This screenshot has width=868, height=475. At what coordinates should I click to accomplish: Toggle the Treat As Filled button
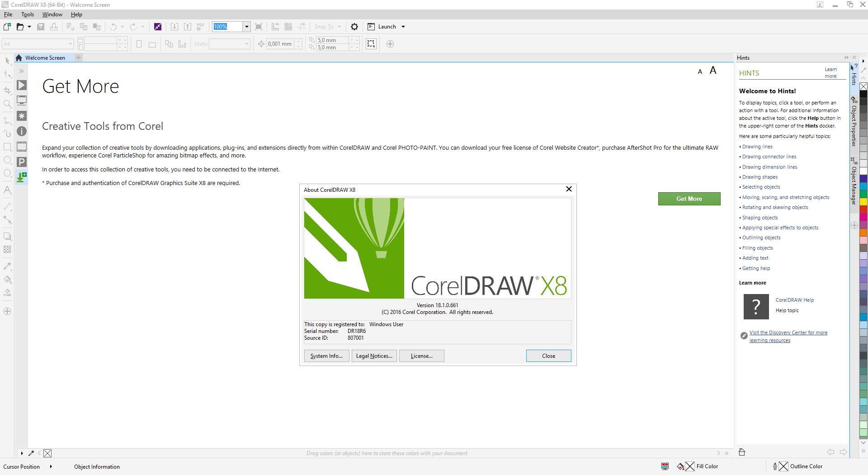click(371, 44)
